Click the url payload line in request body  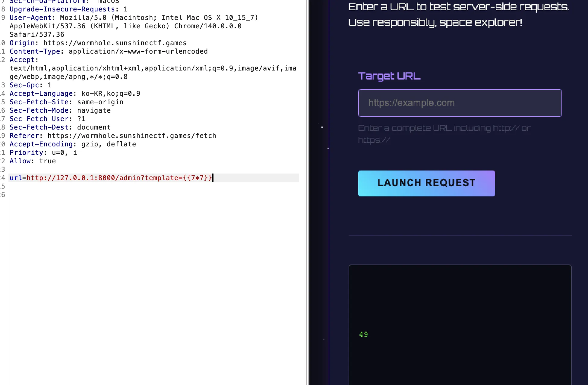[x=111, y=178]
